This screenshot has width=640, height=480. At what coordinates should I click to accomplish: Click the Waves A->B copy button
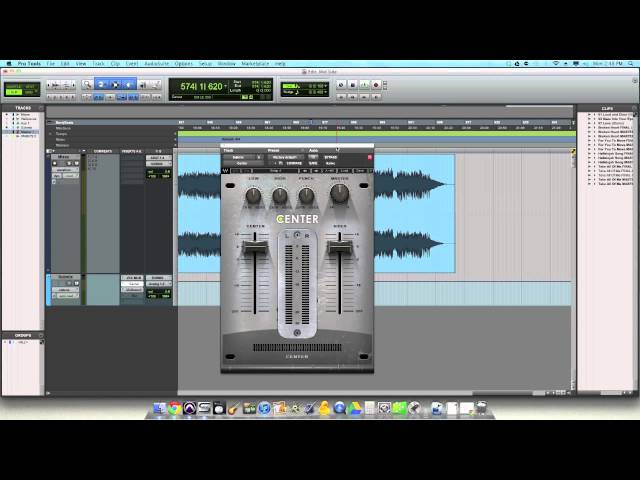[x=330, y=171]
